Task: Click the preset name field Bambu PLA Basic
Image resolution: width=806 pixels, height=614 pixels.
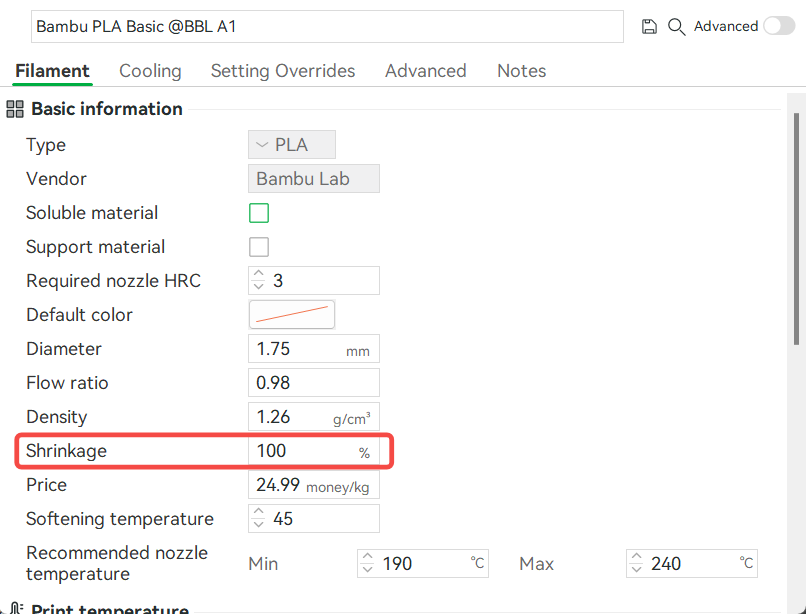Action: (x=327, y=26)
